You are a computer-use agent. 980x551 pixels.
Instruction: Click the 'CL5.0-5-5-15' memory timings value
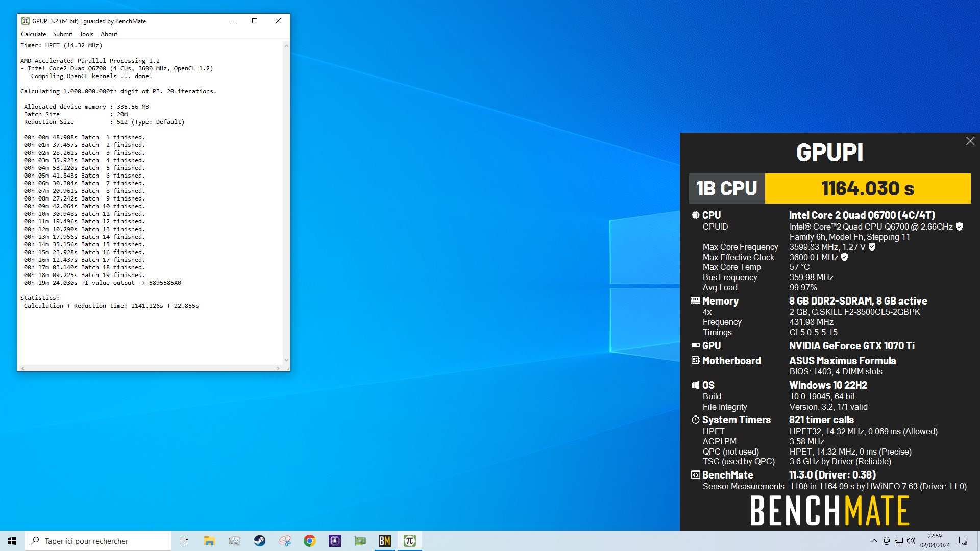pyautogui.click(x=814, y=332)
